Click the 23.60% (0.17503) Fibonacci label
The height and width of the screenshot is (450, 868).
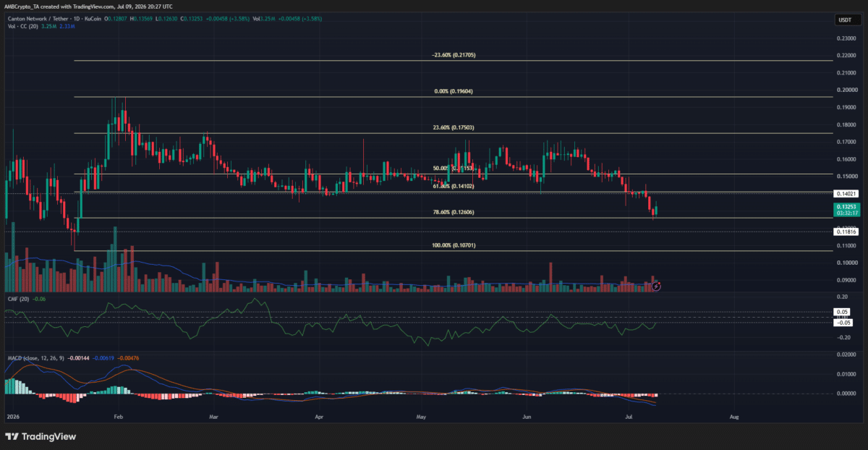454,127
